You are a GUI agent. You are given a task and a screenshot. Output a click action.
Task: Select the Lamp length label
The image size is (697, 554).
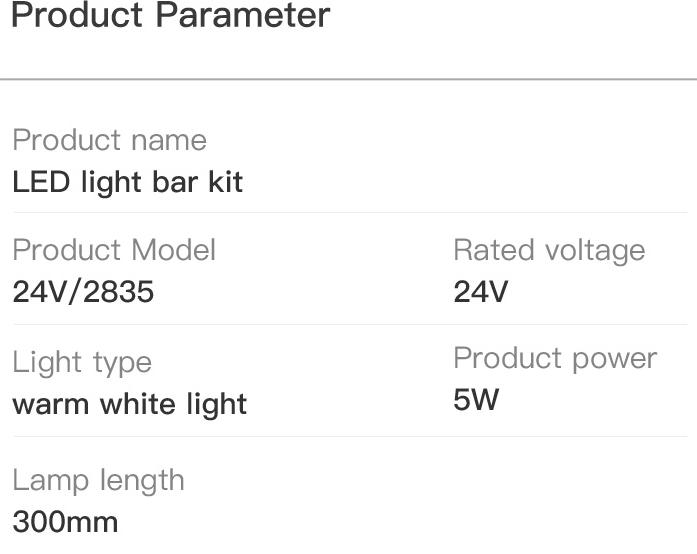[x=98, y=481]
